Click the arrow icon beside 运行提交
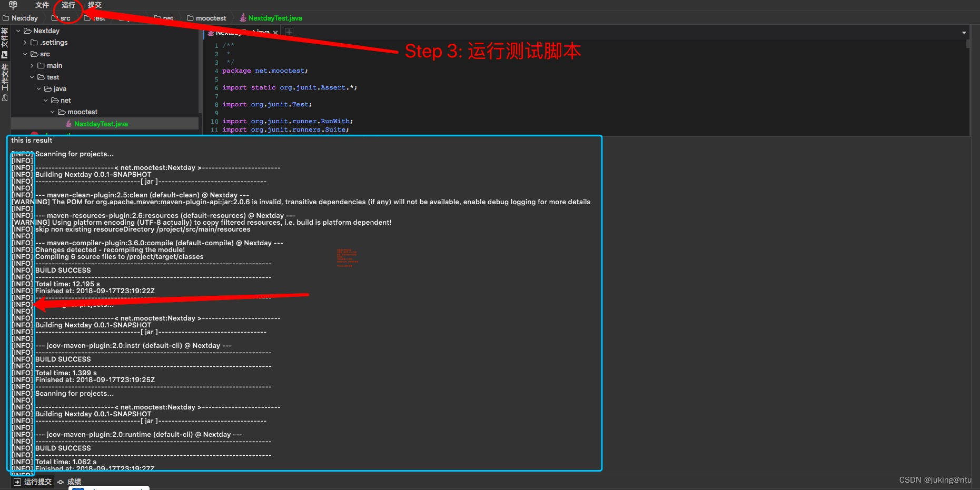 (x=17, y=482)
